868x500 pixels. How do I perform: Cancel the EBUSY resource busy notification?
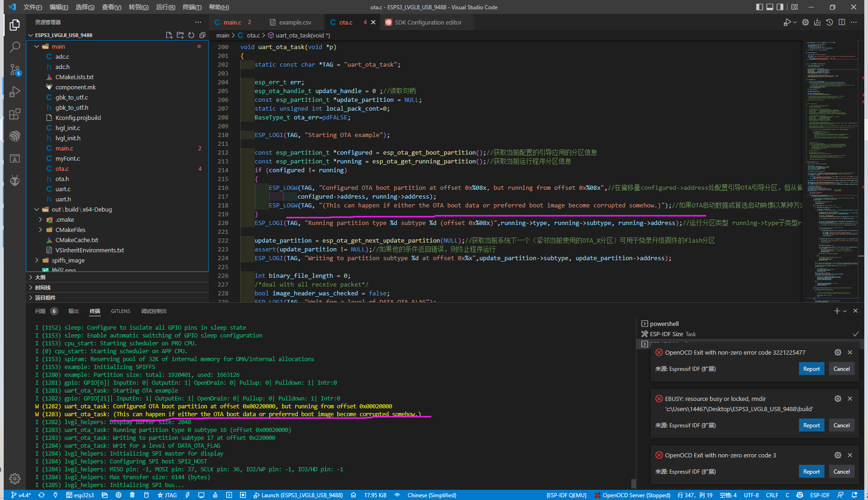841,425
